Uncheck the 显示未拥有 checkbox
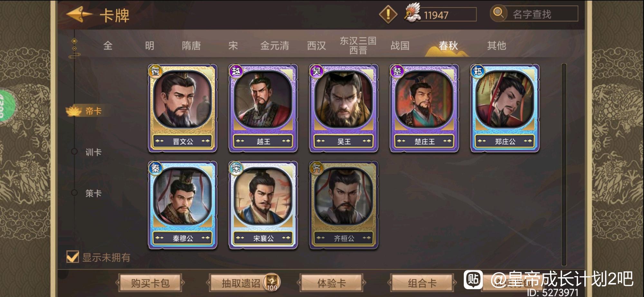The image size is (644, 297). [x=72, y=257]
